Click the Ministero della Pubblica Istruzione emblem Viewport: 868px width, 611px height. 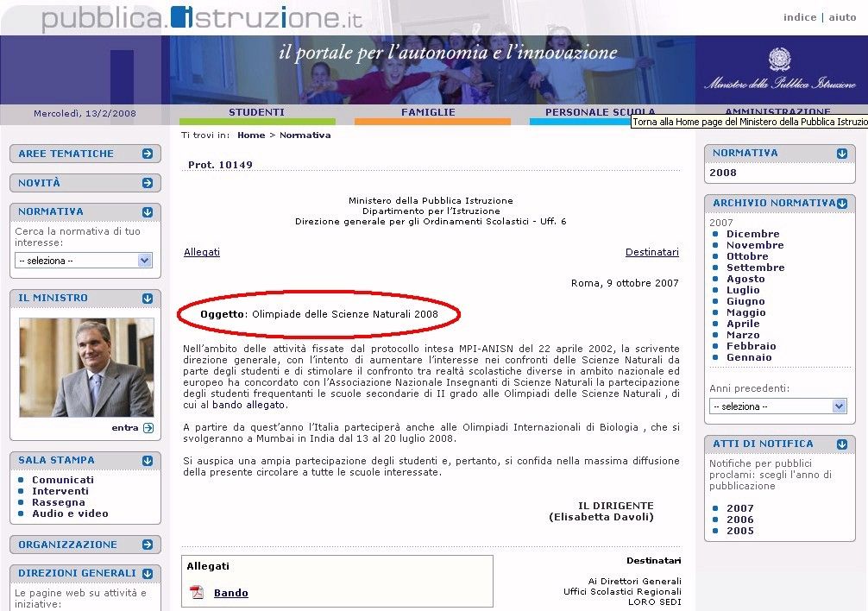[x=779, y=60]
